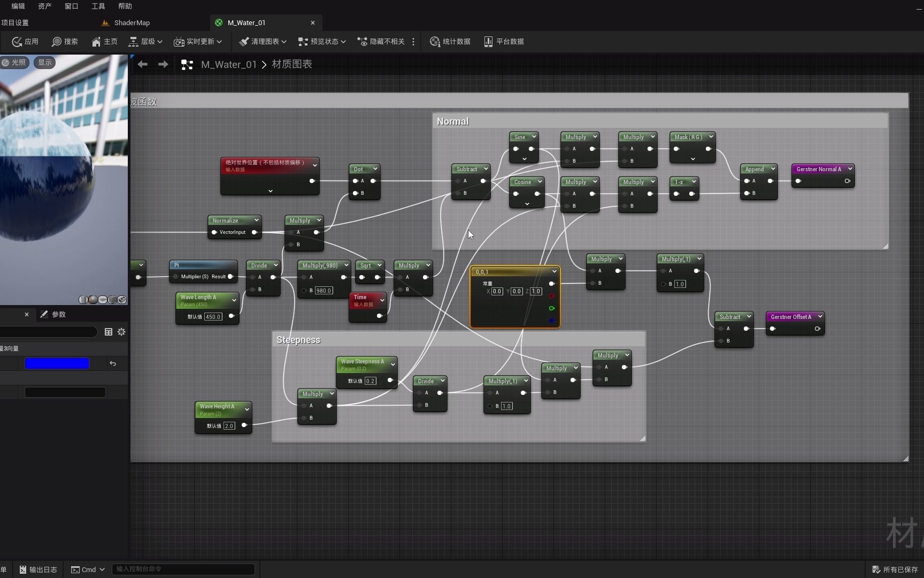
Task: Open the blue vector color picker swatch
Action: point(57,363)
